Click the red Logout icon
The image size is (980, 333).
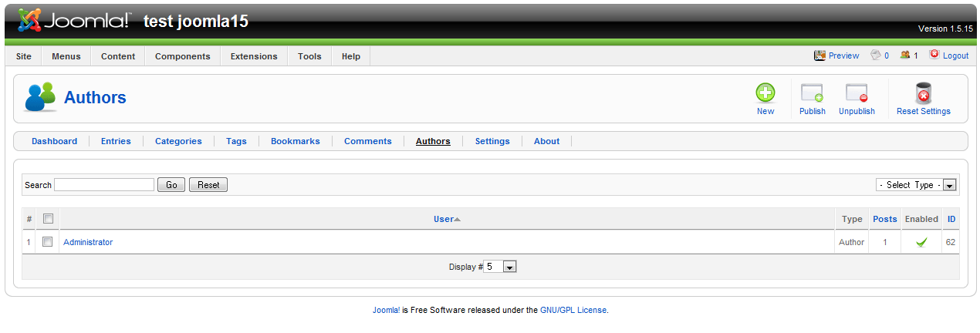point(934,55)
